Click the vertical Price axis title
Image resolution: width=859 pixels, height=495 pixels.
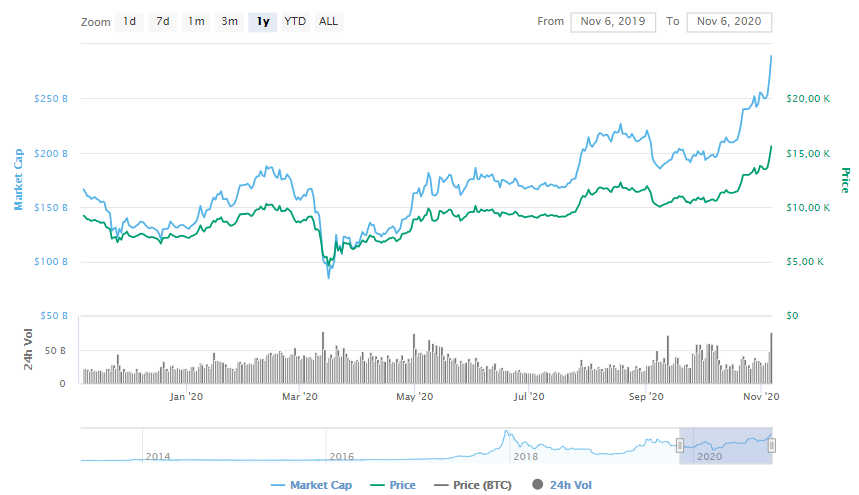845,180
